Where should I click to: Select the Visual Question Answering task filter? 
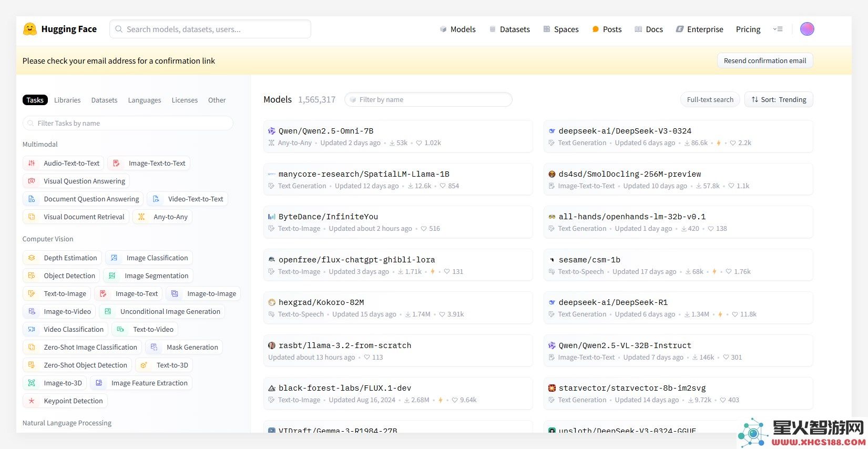(76, 181)
